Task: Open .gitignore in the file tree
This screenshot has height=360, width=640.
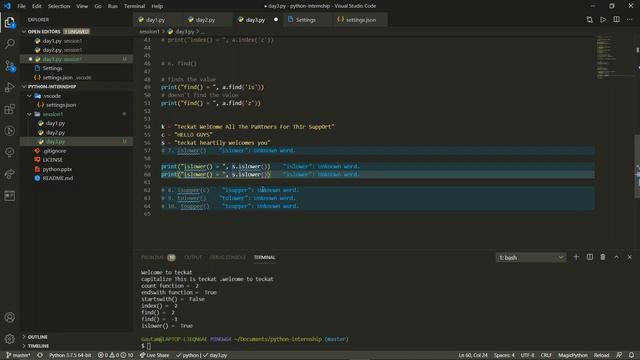Action: pos(55,151)
